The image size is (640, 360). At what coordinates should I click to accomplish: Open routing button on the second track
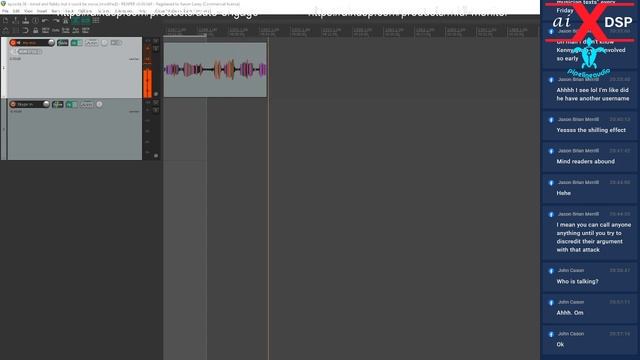(58, 104)
